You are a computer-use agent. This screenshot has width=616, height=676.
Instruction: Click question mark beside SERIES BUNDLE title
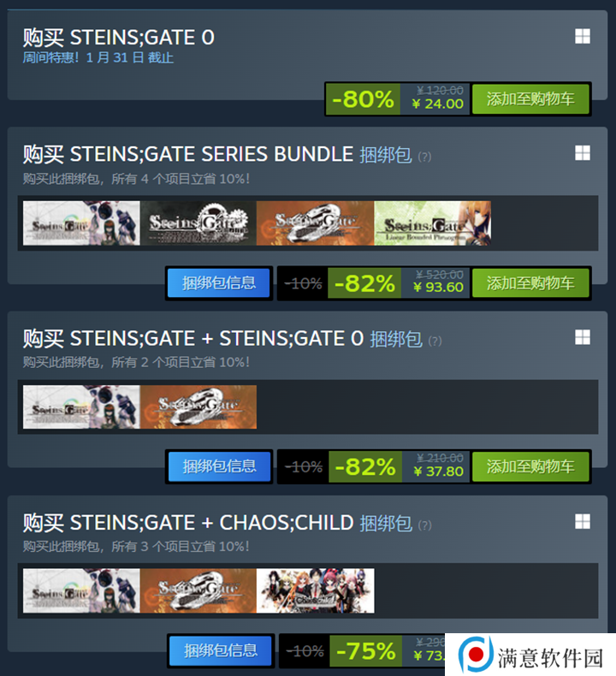tap(424, 157)
